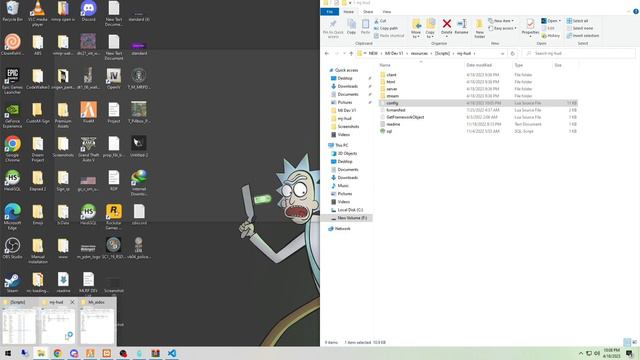The image size is (640, 360).
Task: Click Select none in the ribbon
Action: point(580,28)
